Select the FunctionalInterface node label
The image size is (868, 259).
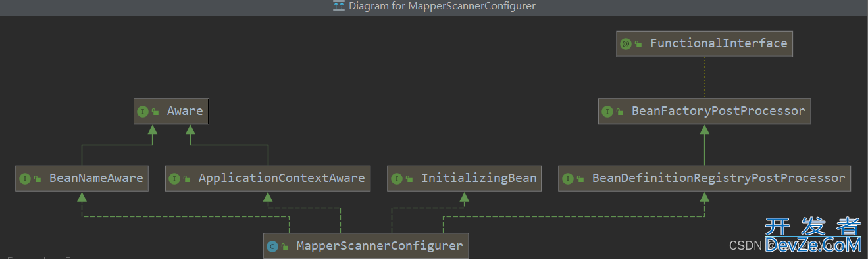(x=719, y=43)
